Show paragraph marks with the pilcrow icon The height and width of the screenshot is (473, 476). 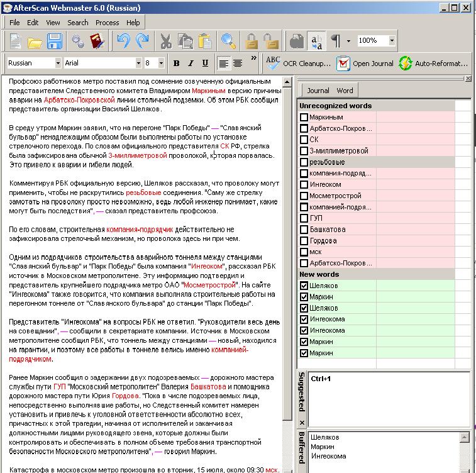coord(336,41)
